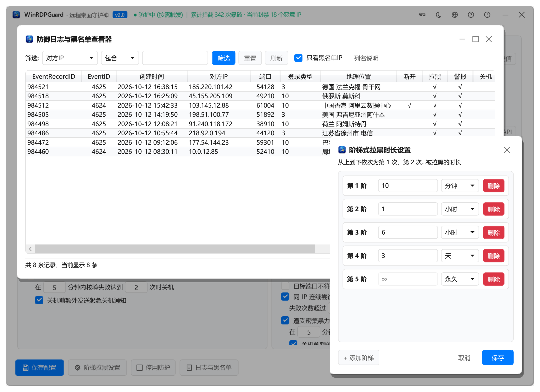Open unit dropdown for 第 1 阶
Viewport: 540px width, 392px height.
click(460, 186)
